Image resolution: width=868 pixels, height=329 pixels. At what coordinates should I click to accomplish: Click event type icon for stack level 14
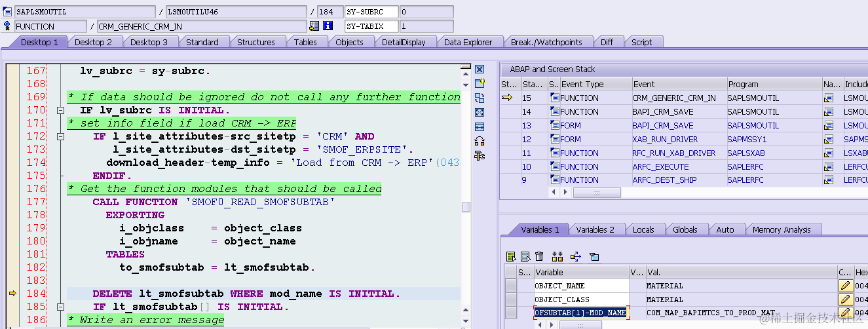click(555, 112)
